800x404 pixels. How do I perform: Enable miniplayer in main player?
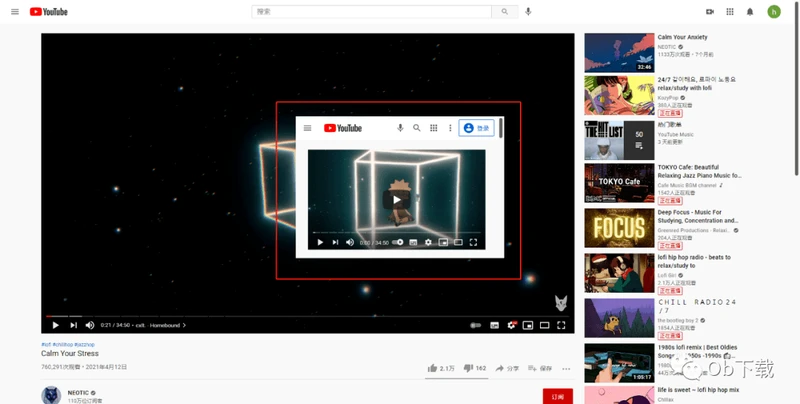click(x=528, y=325)
